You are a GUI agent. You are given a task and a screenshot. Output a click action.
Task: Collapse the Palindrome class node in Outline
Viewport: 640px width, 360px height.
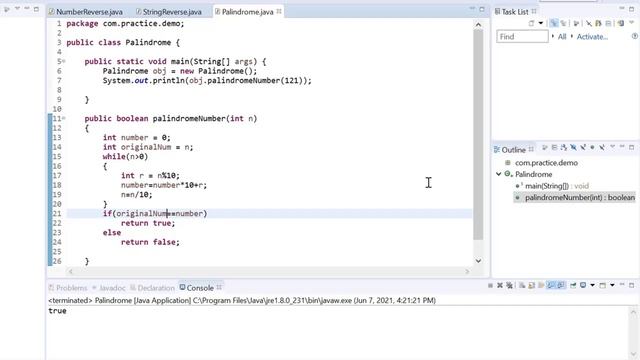498,174
